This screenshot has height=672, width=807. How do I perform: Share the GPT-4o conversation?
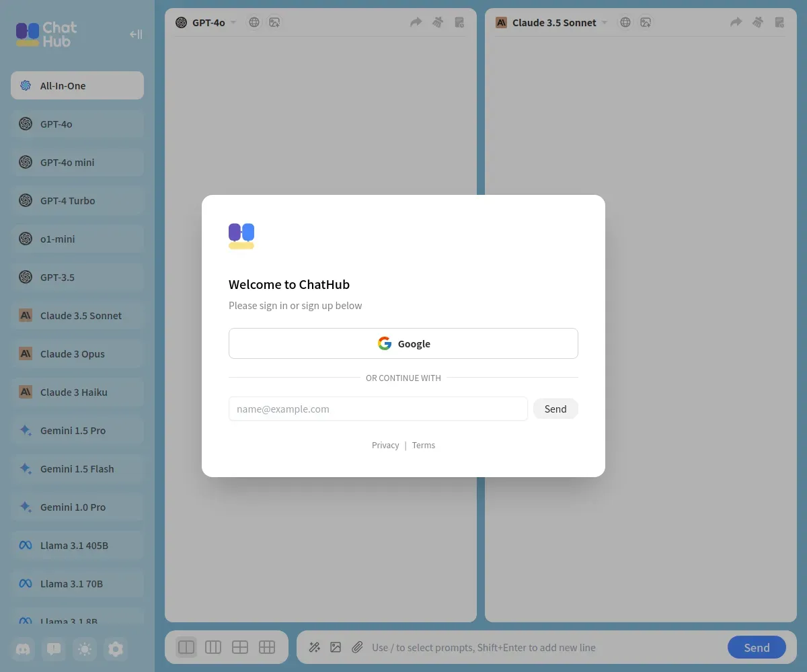416,22
